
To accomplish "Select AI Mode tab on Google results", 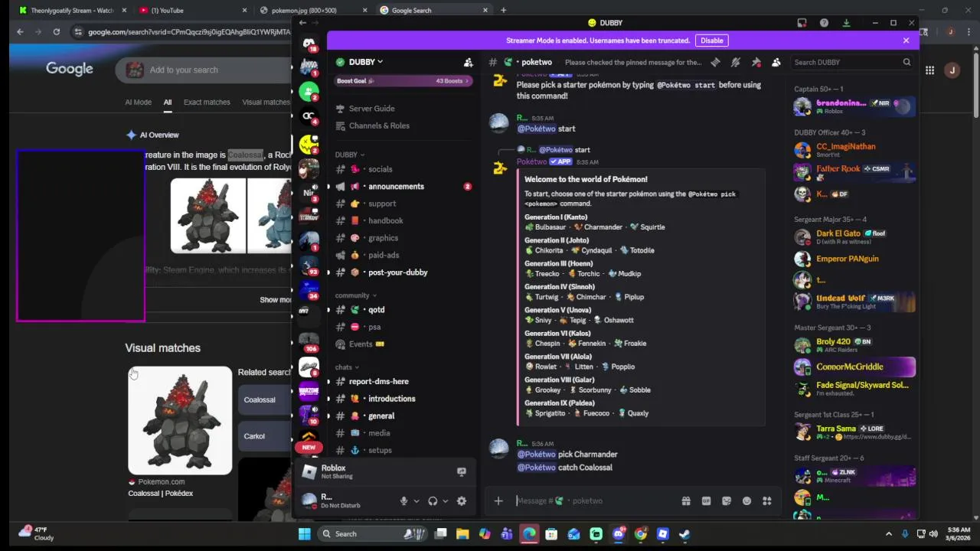I will [x=138, y=102].
